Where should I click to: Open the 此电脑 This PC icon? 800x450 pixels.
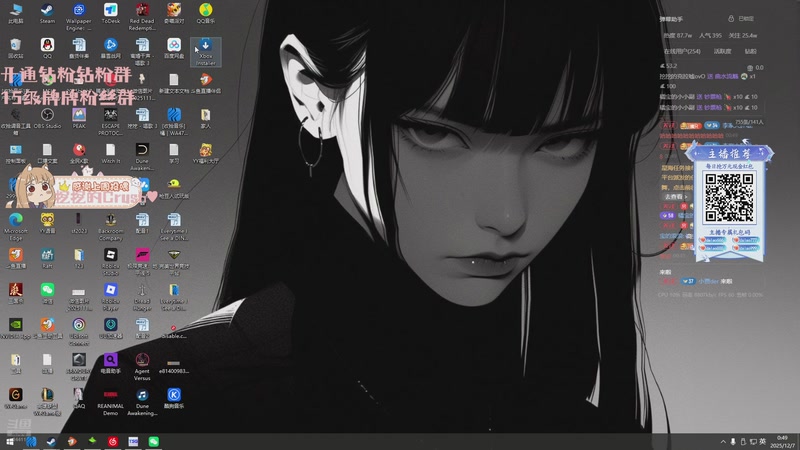tap(15, 13)
